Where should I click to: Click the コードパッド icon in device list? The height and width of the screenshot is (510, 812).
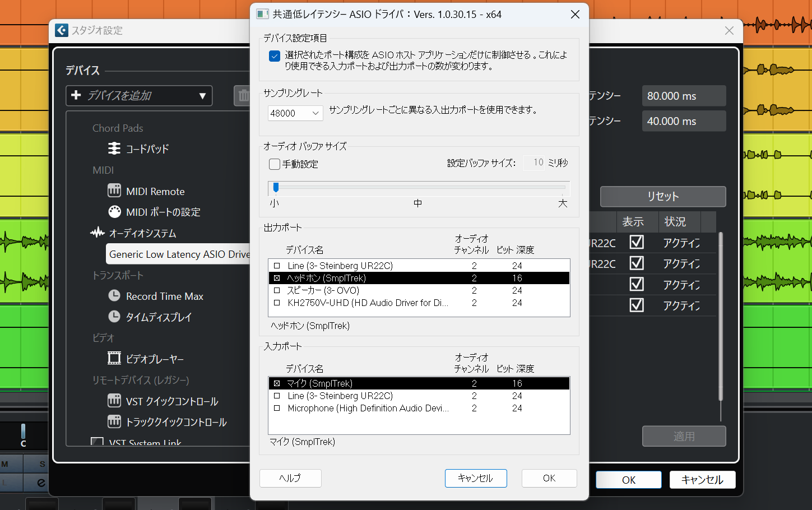click(x=114, y=149)
